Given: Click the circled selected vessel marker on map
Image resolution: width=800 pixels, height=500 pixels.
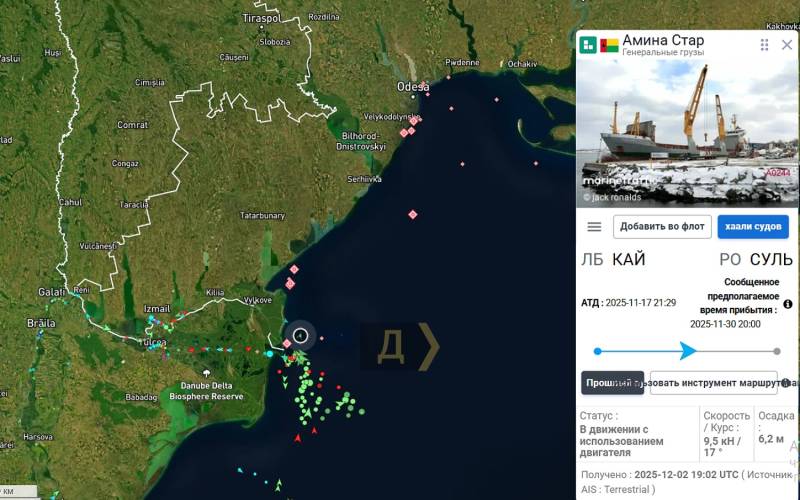Looking at the screenshot, I should click(x=301, y=335).
